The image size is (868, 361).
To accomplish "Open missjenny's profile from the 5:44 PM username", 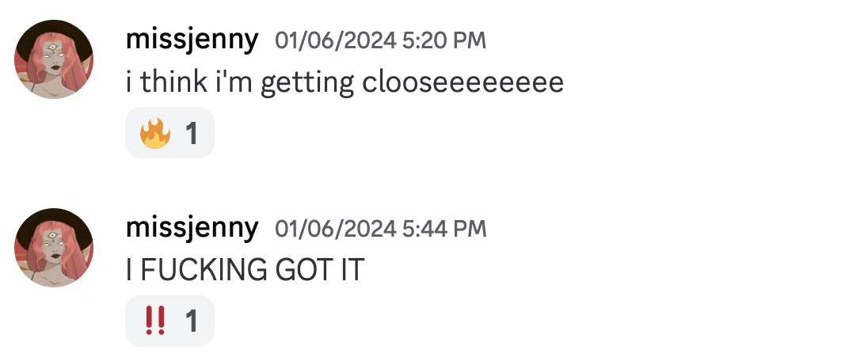I will (192, 229).
